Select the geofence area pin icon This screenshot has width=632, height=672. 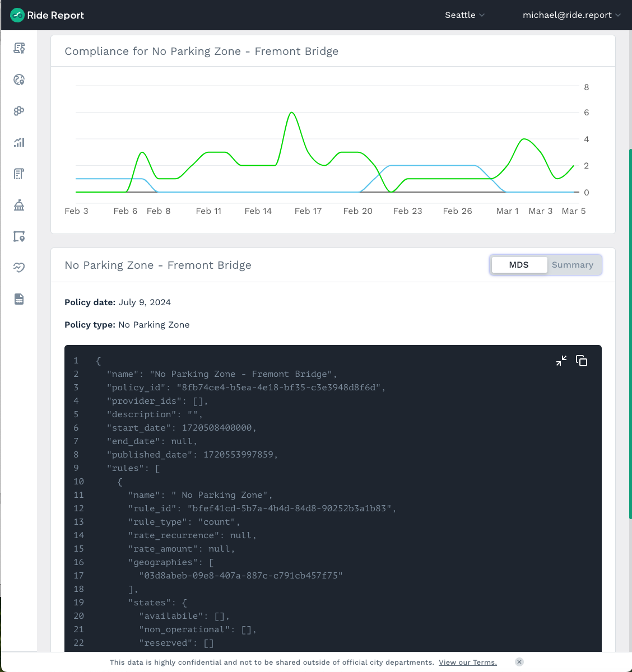(19, 236)
